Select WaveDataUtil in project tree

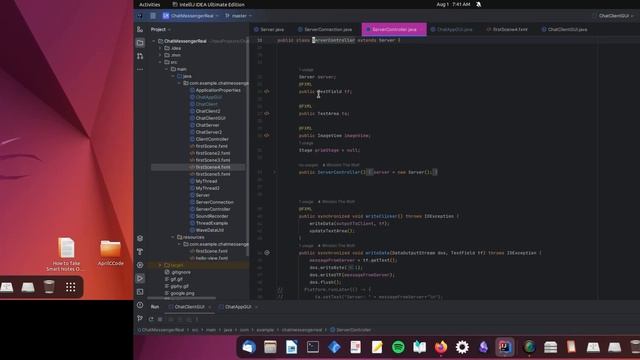[207, 230]
